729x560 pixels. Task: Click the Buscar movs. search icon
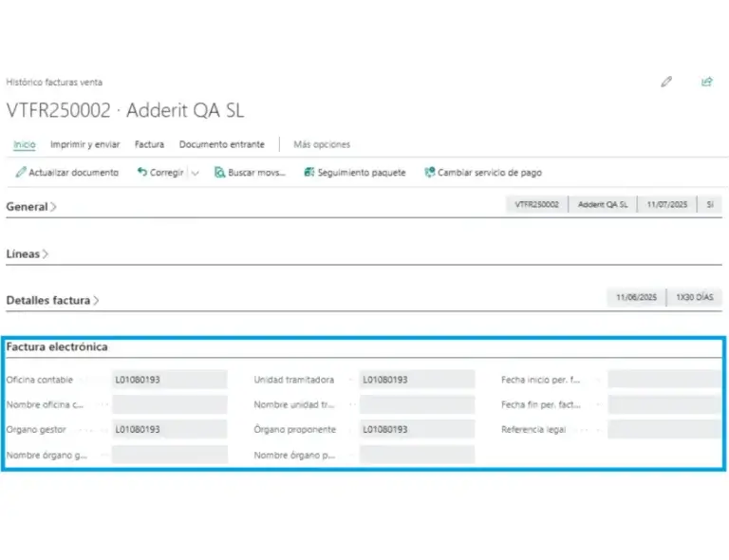pyautogui.click(x=219, y=173)
